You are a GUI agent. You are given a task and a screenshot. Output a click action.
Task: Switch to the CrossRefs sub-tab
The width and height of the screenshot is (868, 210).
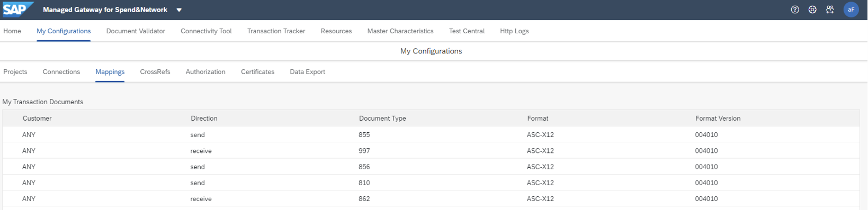pyautogui.click(x=155, y=72)
